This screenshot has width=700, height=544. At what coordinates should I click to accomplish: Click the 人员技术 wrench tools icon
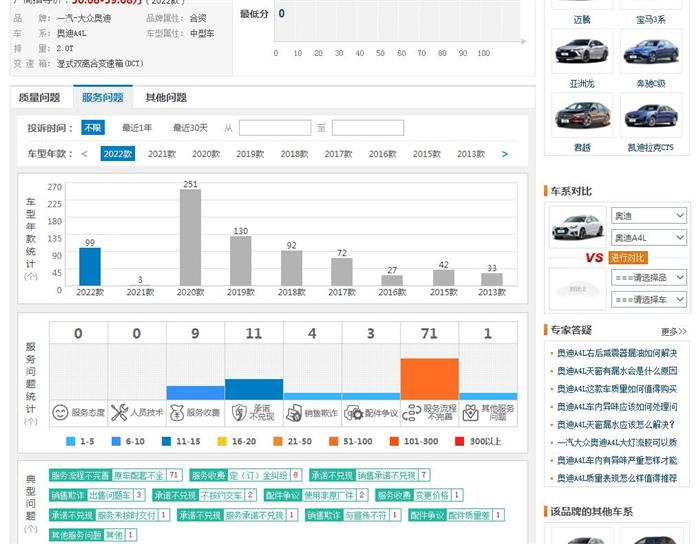[119, 413]
